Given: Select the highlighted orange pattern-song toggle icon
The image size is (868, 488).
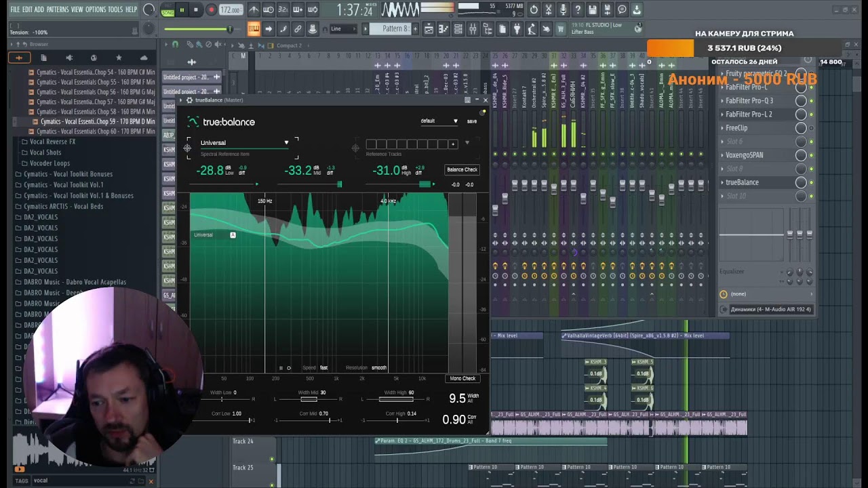Looking at the screenshot, I should [254, 28].
